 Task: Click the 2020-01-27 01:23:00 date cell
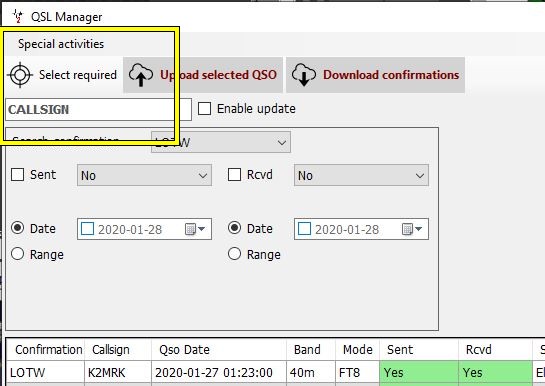point(219,372)
